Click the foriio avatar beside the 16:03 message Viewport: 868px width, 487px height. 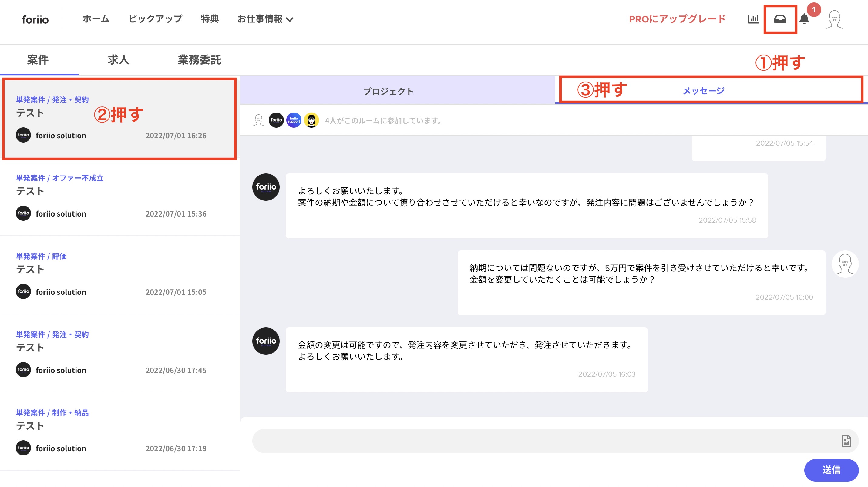[266, 341]
